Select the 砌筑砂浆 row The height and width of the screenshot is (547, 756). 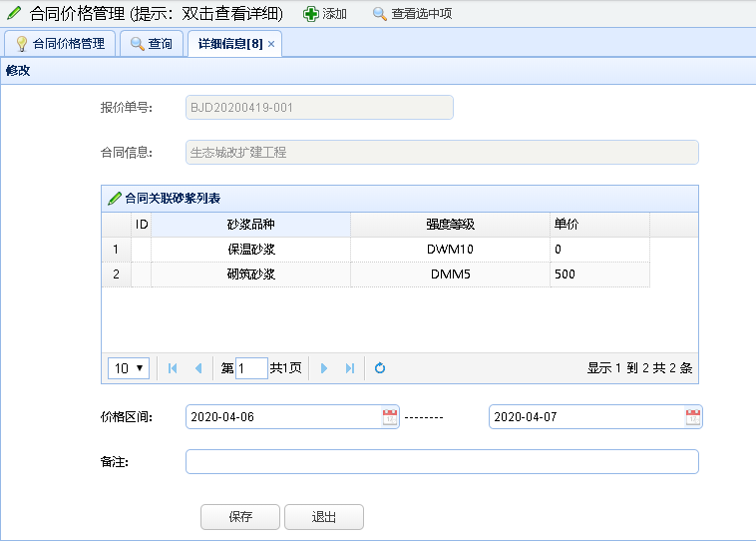click(x=250, y=274)
